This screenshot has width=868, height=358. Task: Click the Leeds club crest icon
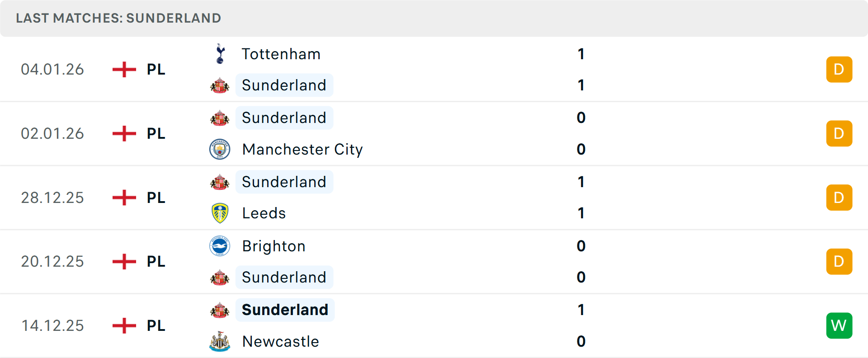[x=220, y=213]
